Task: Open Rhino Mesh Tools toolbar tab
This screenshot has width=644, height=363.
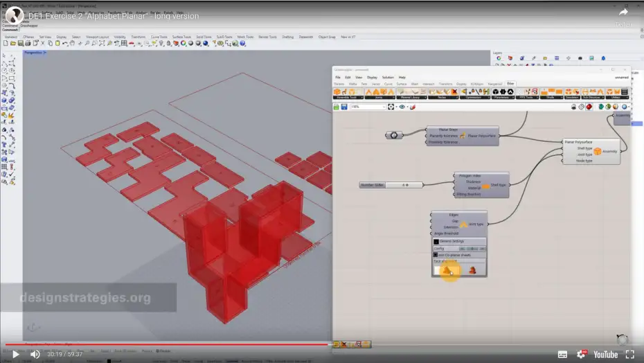Action: pos(245,37)
